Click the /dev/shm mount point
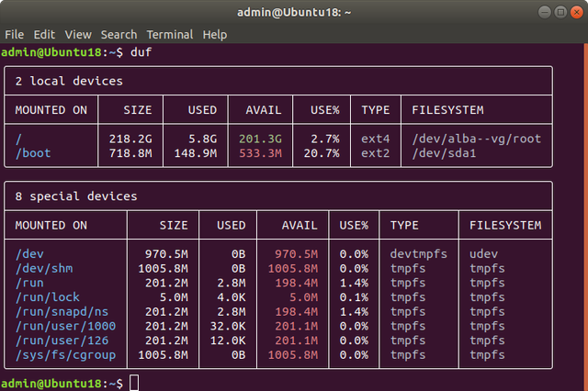This screenshot has width=588, height=391. (x=44, y=267)
